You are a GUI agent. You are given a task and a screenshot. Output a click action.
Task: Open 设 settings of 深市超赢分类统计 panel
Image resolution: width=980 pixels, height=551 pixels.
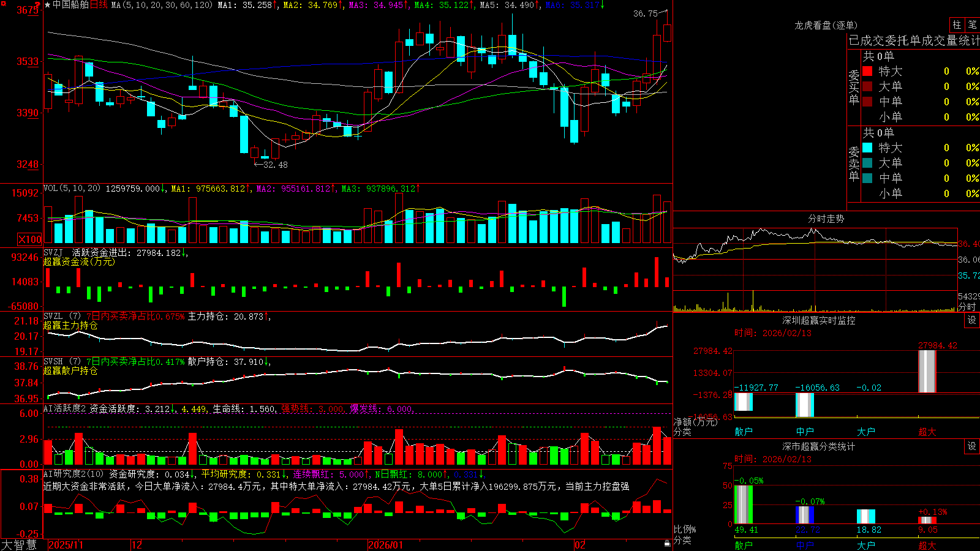(972, 446)
